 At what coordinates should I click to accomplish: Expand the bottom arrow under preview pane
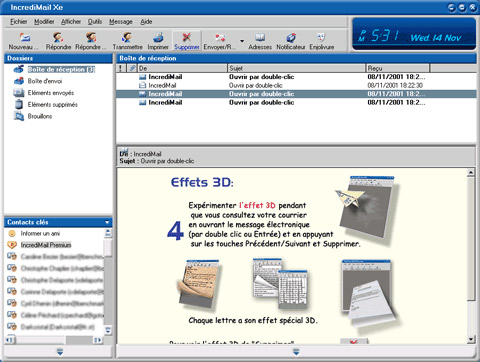[296, 352]
